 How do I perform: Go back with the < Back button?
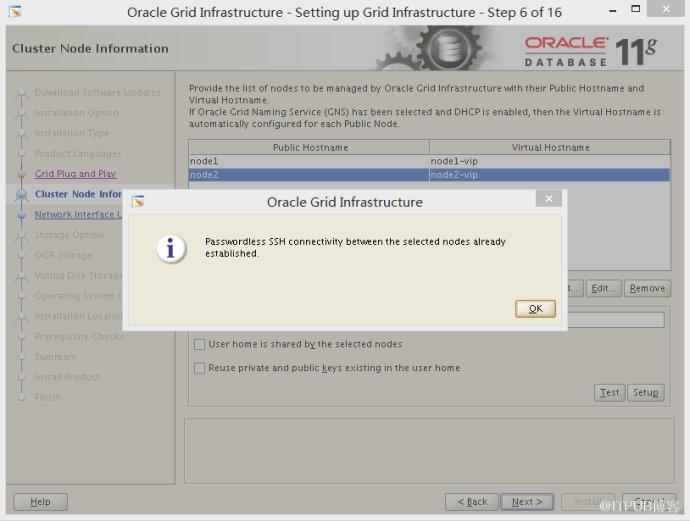pos(472,502)
